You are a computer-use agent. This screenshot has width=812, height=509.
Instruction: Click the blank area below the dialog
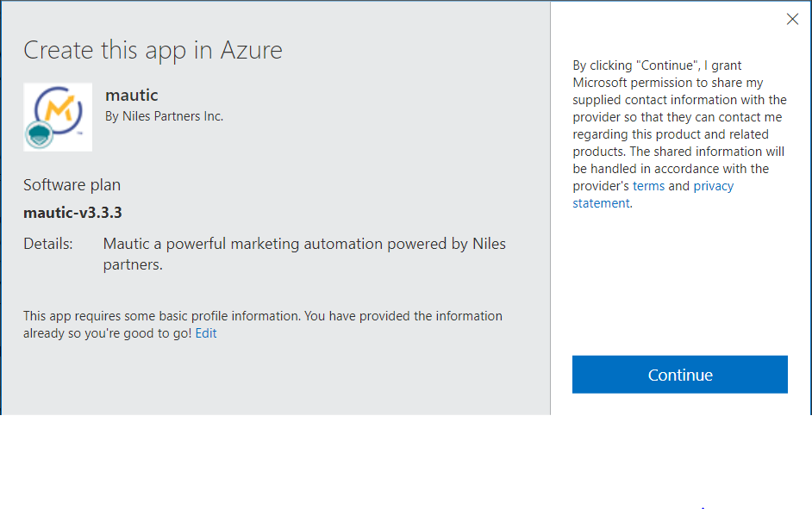coord(345,465)
